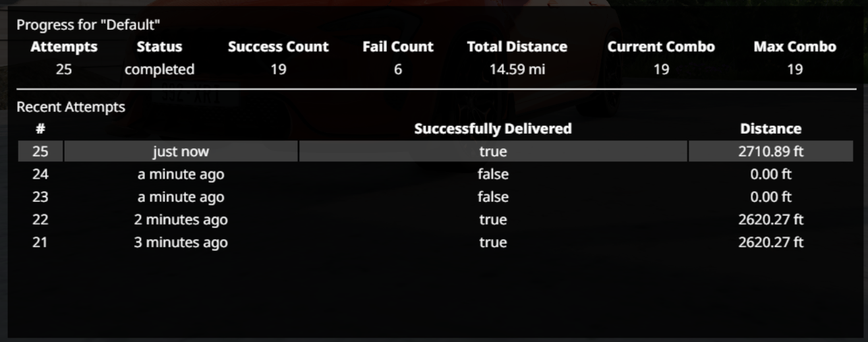
Task: Select attempt row number 21
Action: tap(435, 242)
